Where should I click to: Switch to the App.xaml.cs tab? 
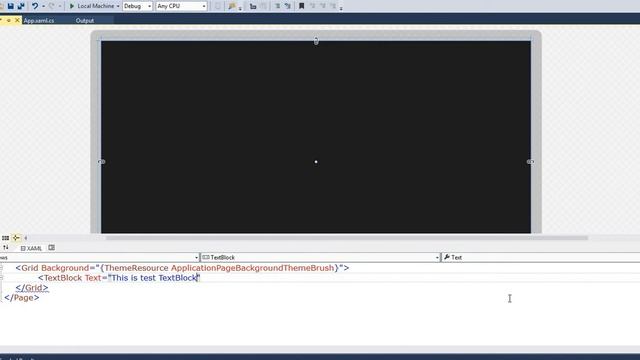(39, 20)
